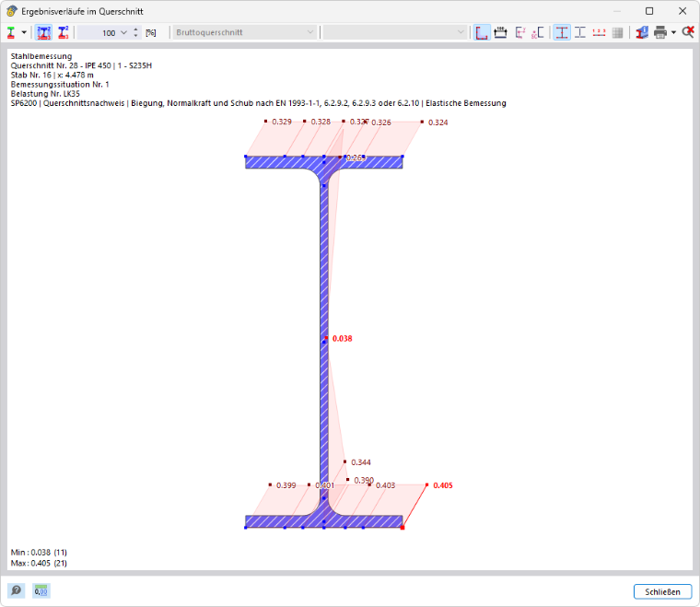Toggle the shear center SC icon

[538, 32]
